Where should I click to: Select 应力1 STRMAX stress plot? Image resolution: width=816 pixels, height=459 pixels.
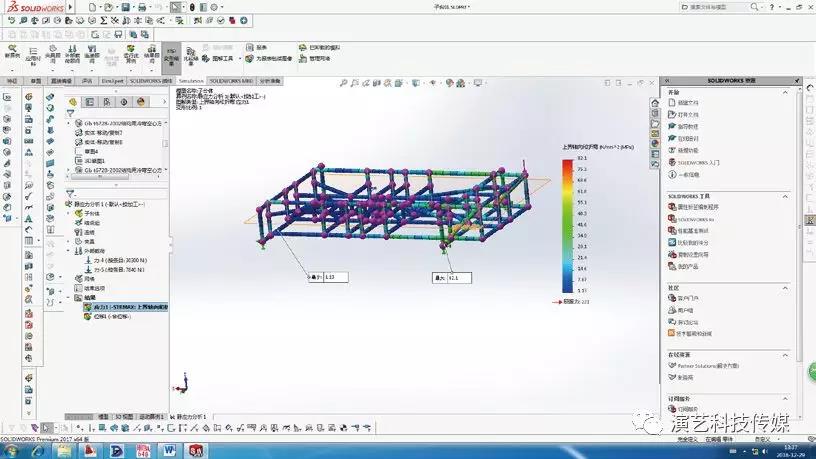pyautogui.click(x=126, y=307)
